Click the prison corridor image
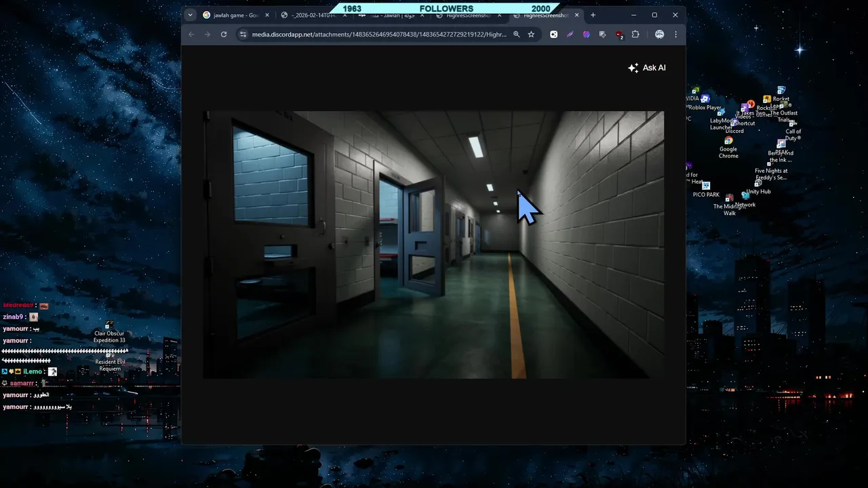This screenshot has width=868, height=488. pos(433,245)
